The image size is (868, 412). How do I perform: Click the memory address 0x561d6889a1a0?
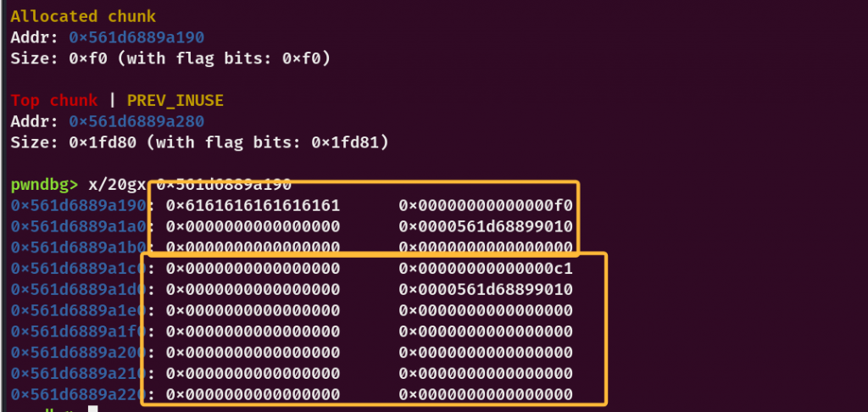tap(78, 226)
